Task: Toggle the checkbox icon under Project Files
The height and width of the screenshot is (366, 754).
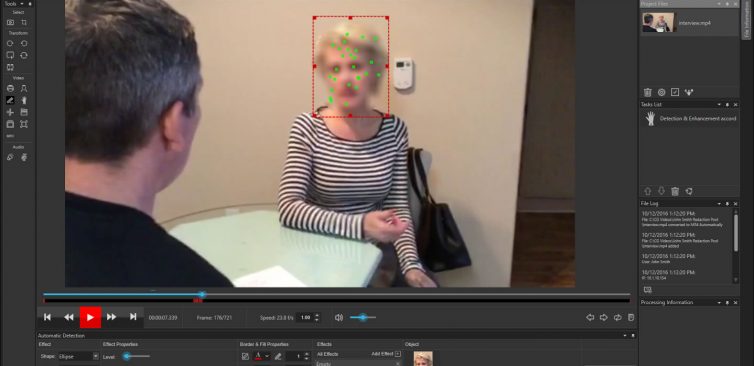Action: (675, 92)
